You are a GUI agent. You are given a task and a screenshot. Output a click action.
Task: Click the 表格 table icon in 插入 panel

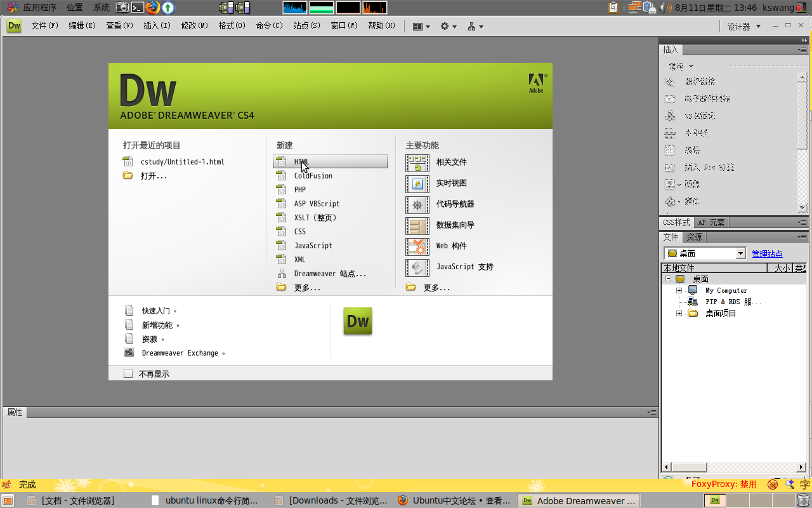point(669,150)
